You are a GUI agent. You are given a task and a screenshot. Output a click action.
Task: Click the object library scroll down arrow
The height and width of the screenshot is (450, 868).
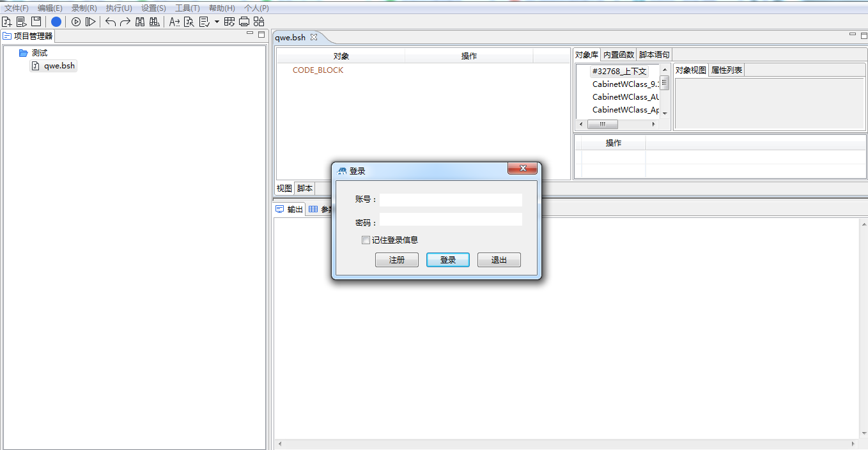pyautogui.click(x=665, y=112)
